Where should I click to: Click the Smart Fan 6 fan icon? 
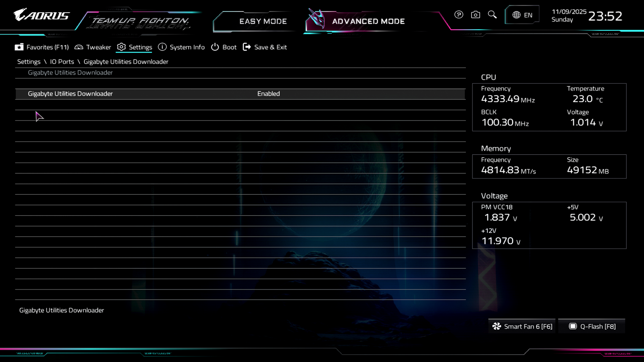(496, 326)
